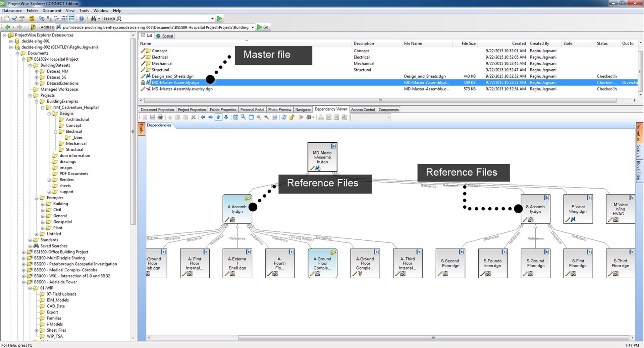This screenshot has width=644, height=348.
Task: Open the Window menu
Action: tap(101, 11)
